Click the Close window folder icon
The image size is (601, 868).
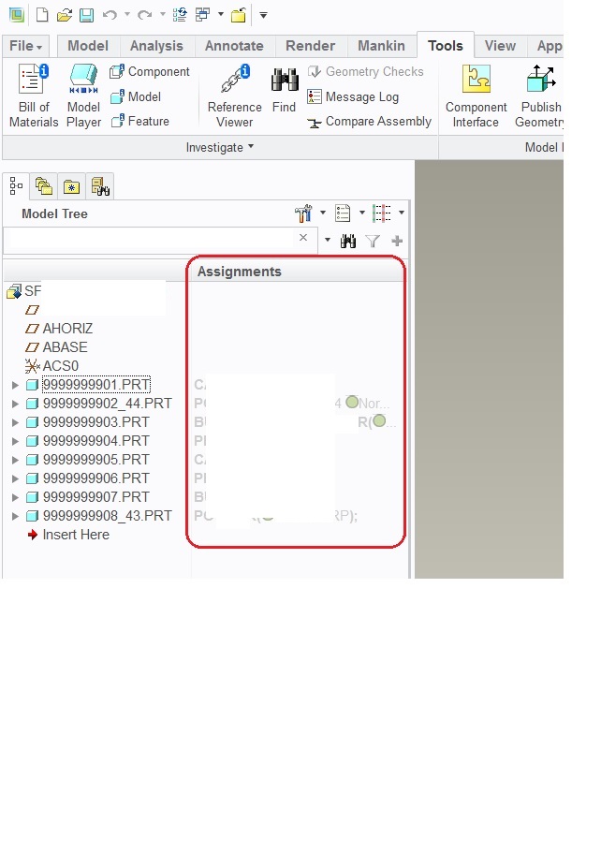coord(239,15)
